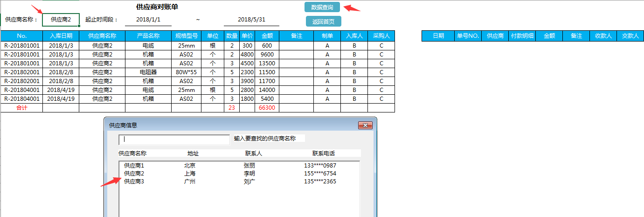
Task: Select the unit price cell 2800
Action: [x=247, y=90]
